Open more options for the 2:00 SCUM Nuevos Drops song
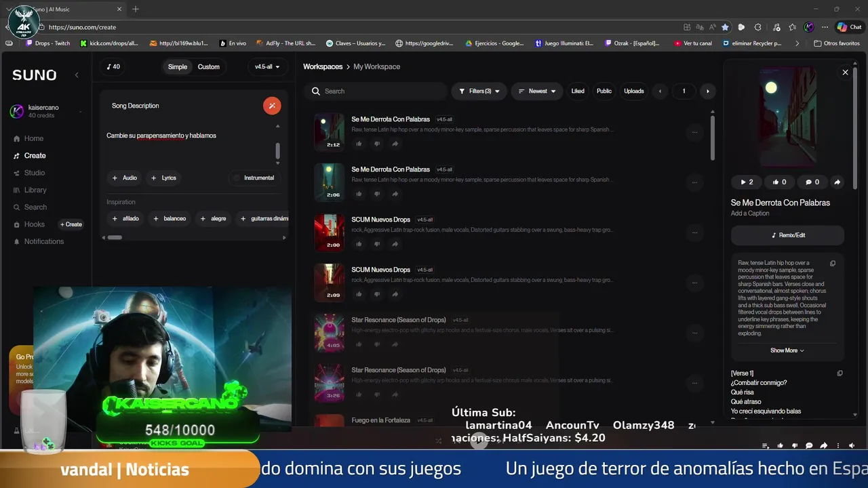 694,232
